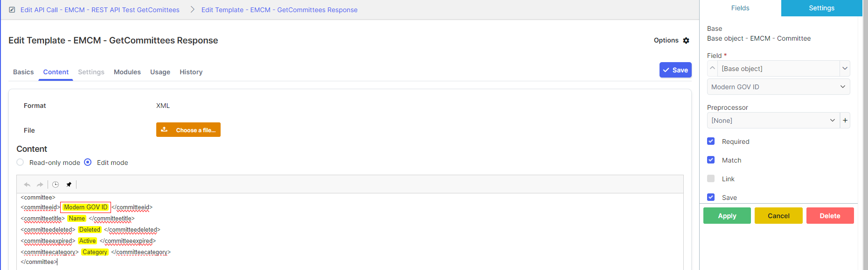Click the edit icon before the breadcrumb

12,10
